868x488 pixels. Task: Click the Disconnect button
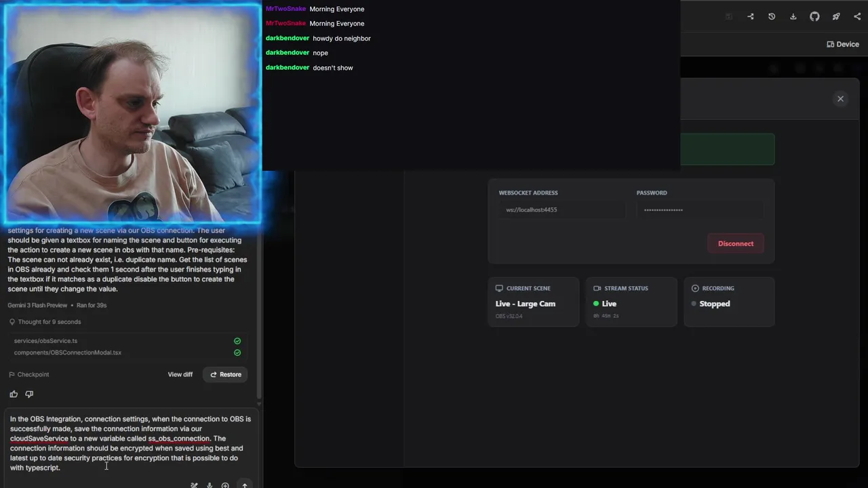736,243
